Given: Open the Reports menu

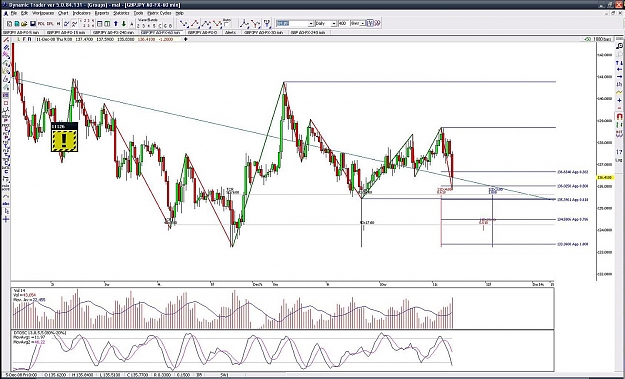Looking at the screenshot, I should pyautogui.click(x=102, y=13).
